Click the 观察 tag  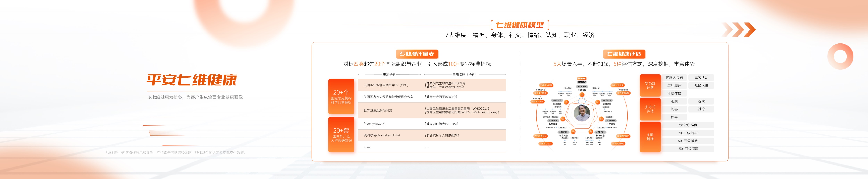pos(674,101)
